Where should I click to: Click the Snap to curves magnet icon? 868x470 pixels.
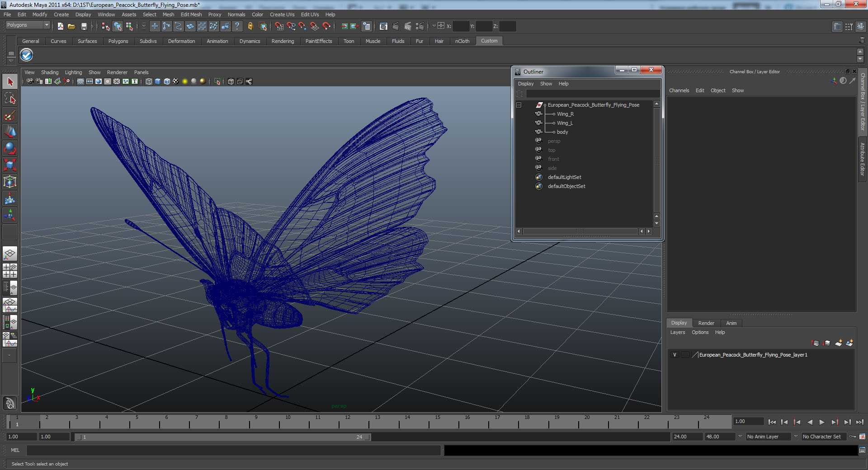click(x=291, y=26)
